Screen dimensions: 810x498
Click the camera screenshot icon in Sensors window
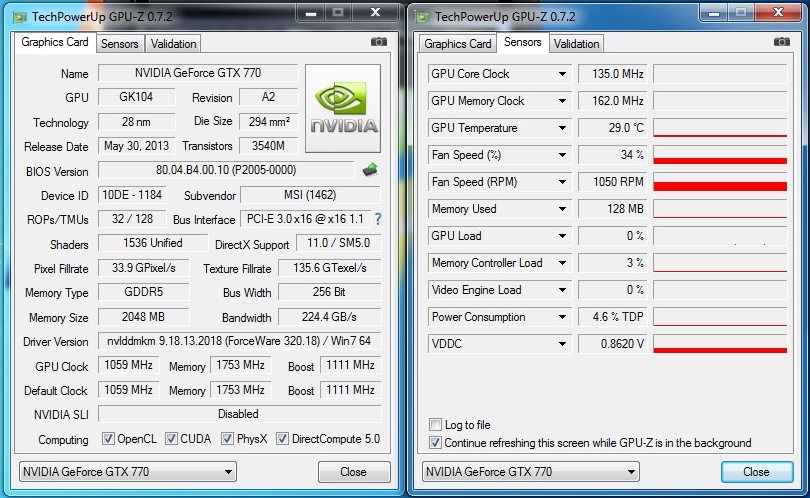coord(782,42)
